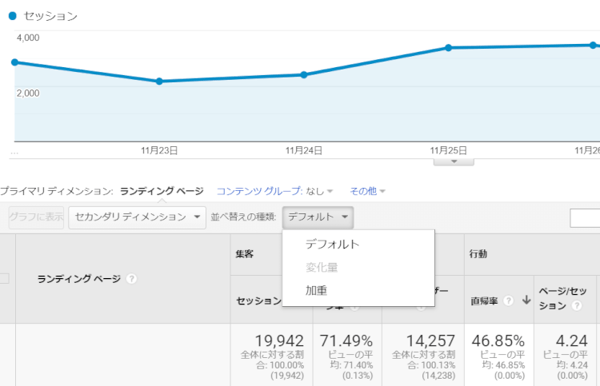Click the 直帰率 column header
The height and width of the screenshot is (386, 600).
click(x=484, y=301)
